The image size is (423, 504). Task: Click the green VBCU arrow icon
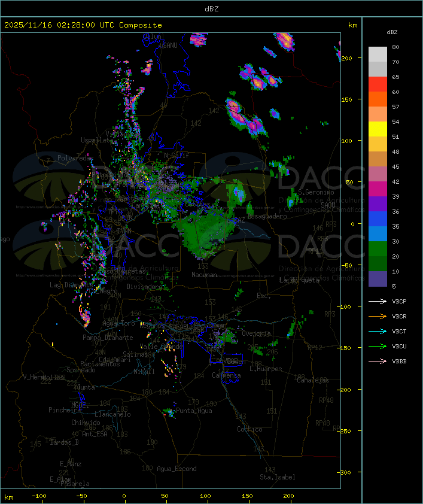point(378,346)
